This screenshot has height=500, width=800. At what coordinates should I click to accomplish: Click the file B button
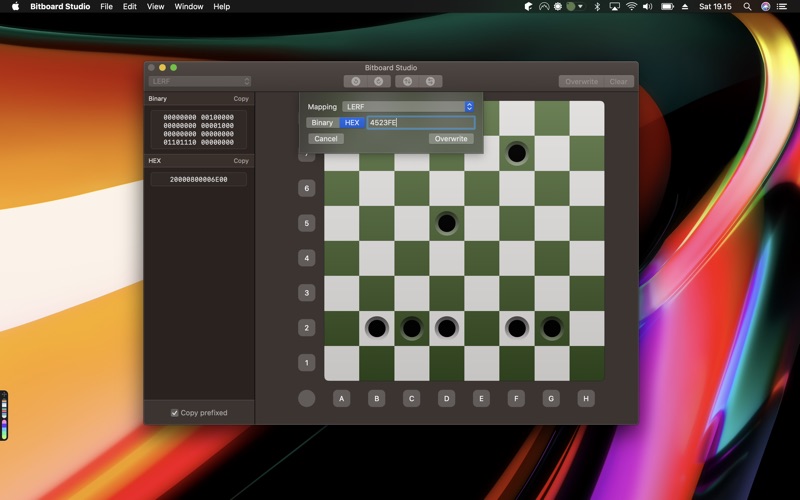[x=377, y=398]
